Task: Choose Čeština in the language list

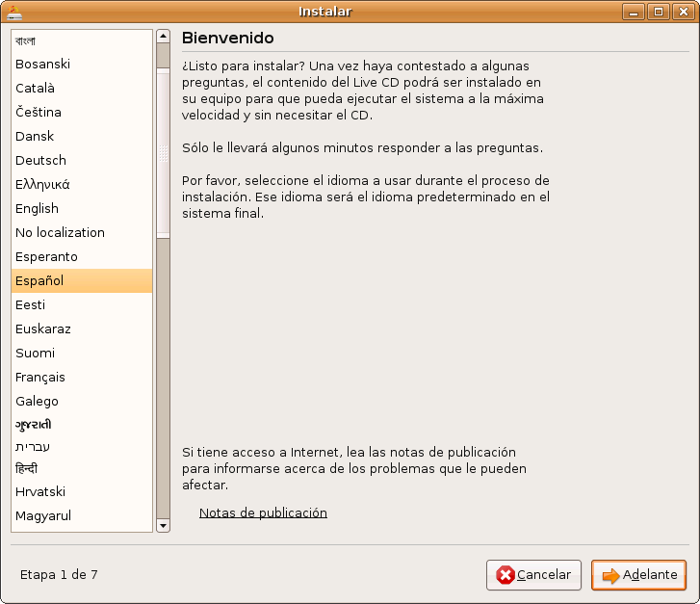Action: 82,112
